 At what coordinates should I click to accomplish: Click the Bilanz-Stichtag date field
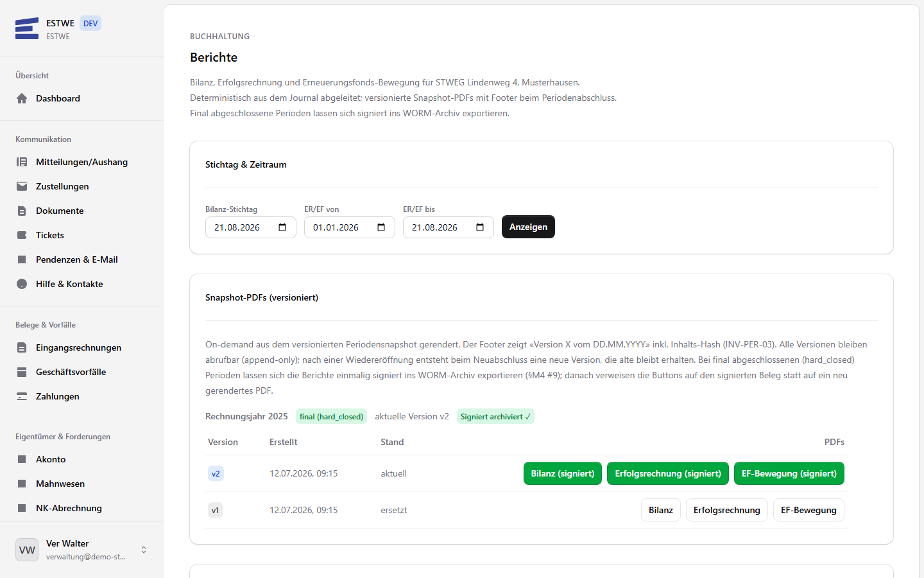click(x=251, y=227)
